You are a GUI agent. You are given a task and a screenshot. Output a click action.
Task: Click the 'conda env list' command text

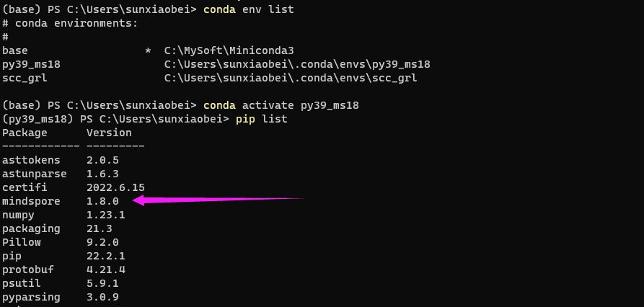[249, 9]
